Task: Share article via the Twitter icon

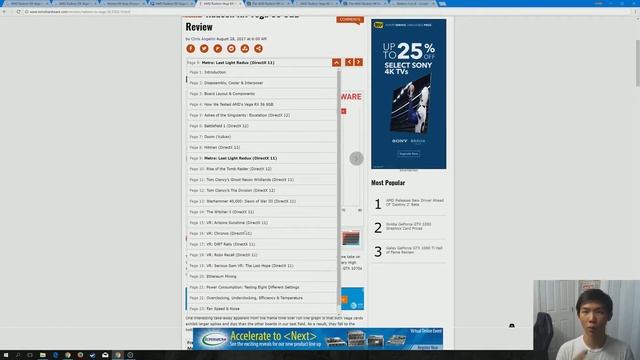Action: coord(204,49)
